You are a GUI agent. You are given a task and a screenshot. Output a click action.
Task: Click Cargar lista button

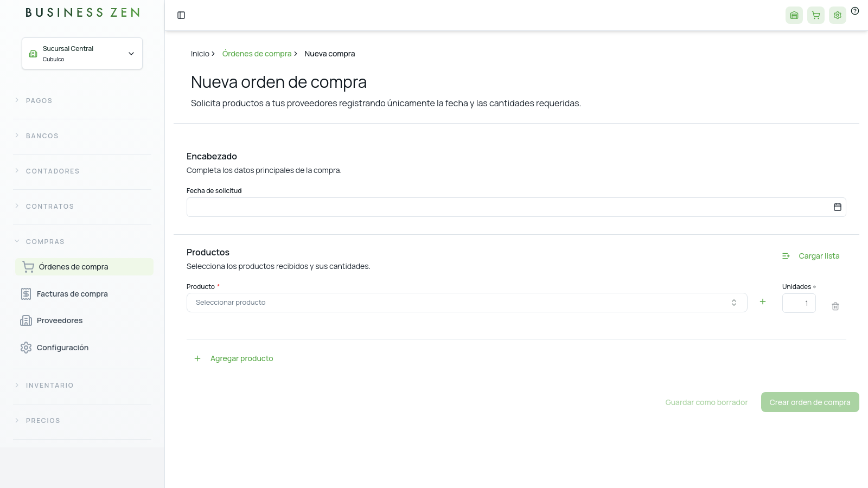810,256
